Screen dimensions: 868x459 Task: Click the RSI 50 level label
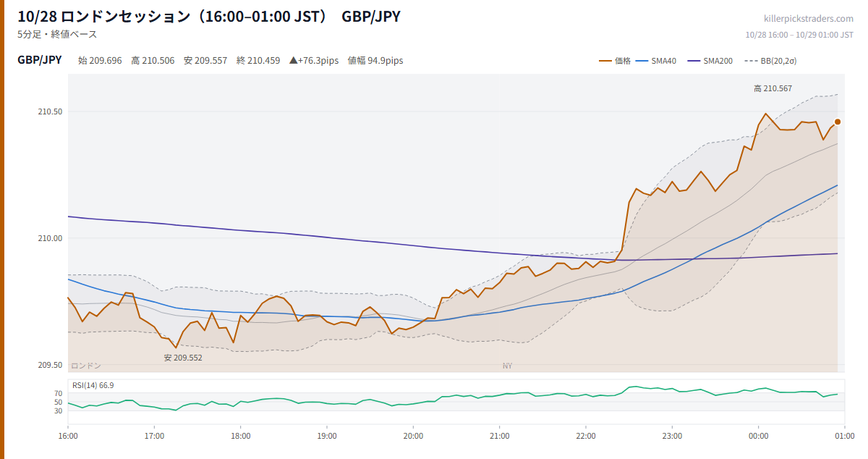pos(58,403)
